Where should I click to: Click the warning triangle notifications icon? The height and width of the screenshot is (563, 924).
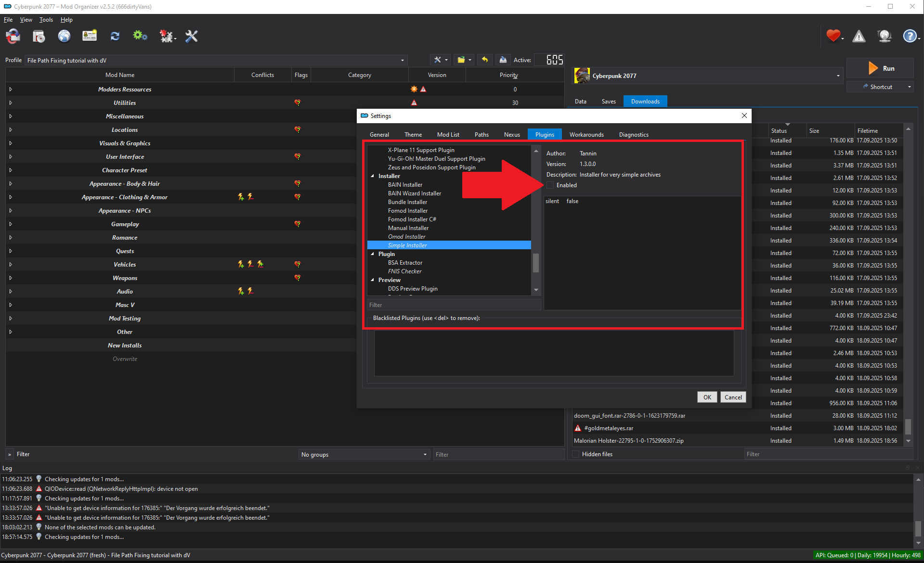(859, 36)
